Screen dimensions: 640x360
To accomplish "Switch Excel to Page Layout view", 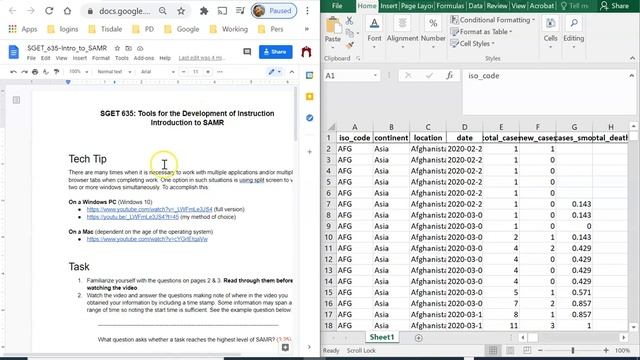I will pyautogui.click(x=510, y=350).
